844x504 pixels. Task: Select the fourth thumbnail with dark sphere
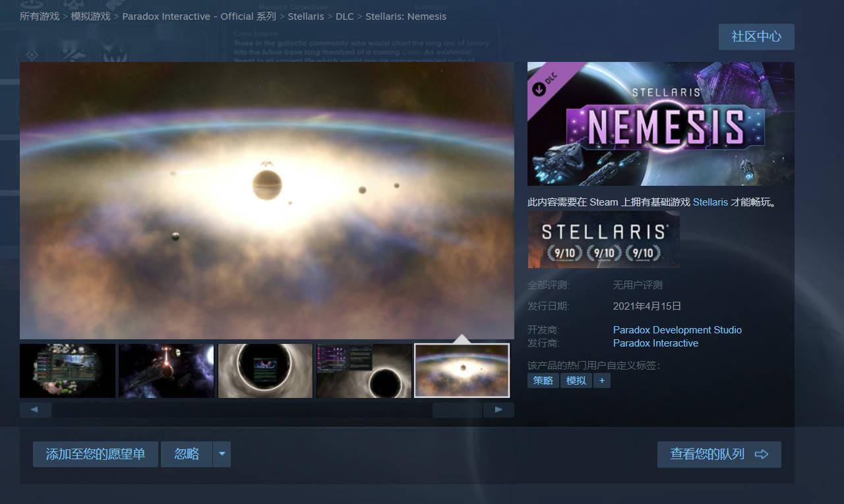[x=364, y=370]
